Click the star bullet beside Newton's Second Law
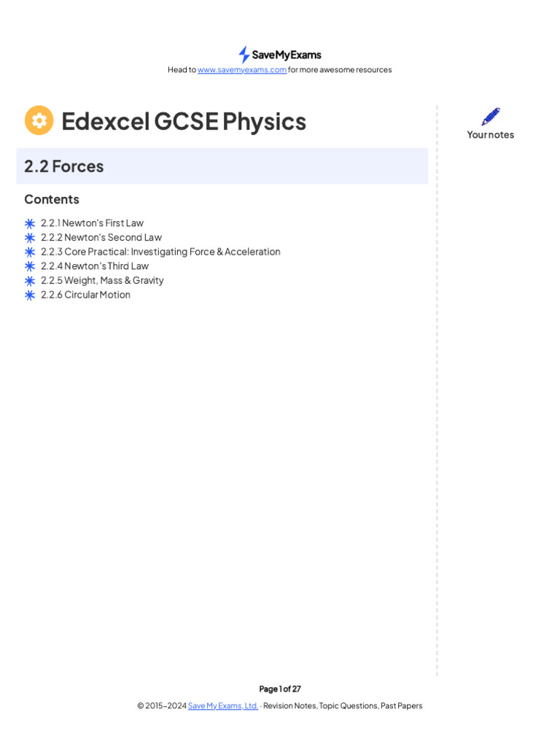The width and height of the screenshot is (560, 747). tap(30, 238)
